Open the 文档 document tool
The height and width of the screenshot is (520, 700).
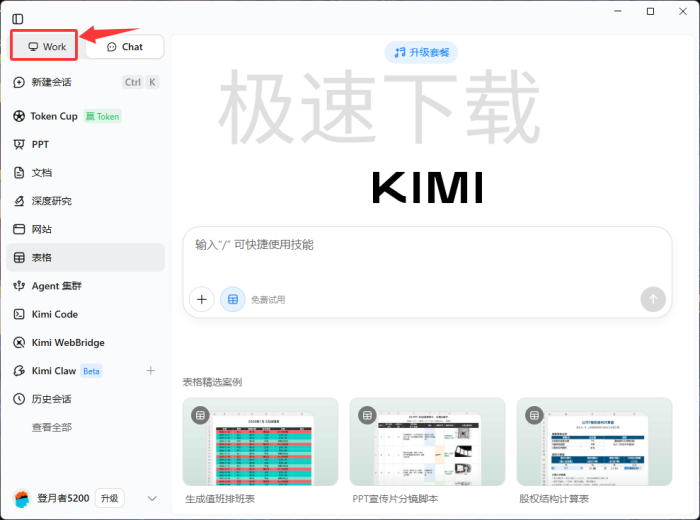[86, 173]
